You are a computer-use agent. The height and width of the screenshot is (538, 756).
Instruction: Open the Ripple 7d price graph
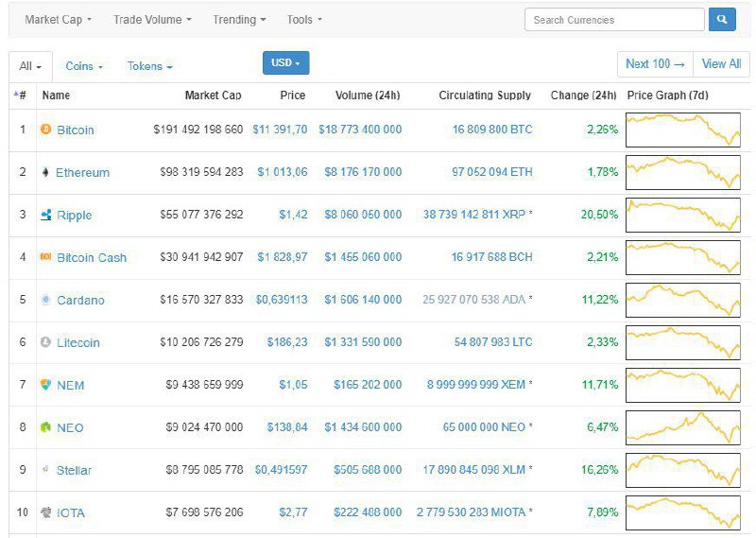click(x=682, y=215)
